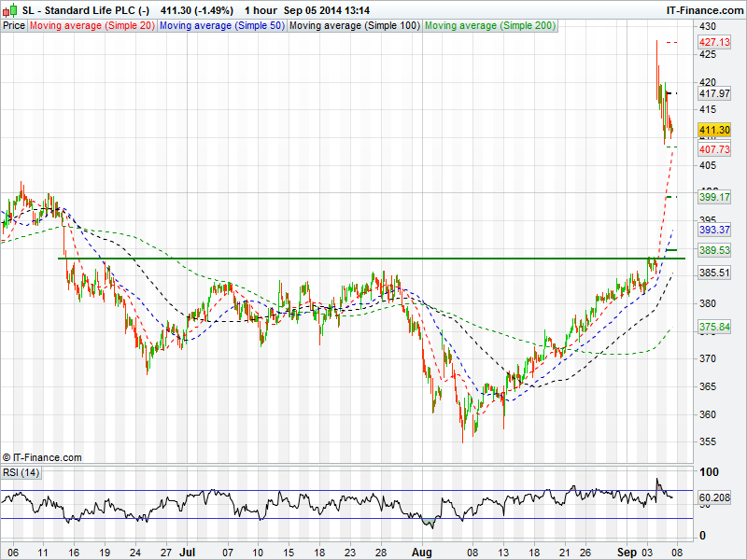This screenshot has height=560, width=747.
Task: Select the Price legend tab
Action: (14, 26)
